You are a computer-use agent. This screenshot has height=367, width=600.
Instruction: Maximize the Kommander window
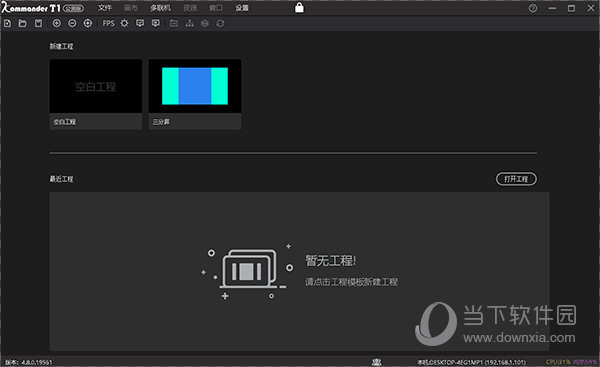point(571,8)
